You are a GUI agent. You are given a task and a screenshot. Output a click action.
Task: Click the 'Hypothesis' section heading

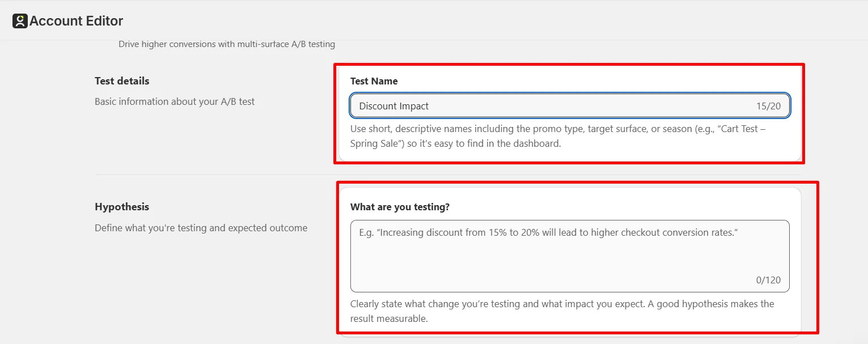122,207
